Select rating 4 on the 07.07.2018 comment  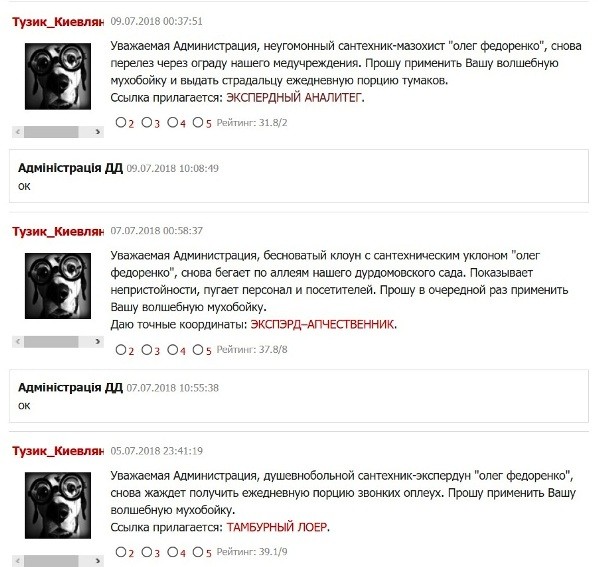pyautogui.click(x=173, y=350)
